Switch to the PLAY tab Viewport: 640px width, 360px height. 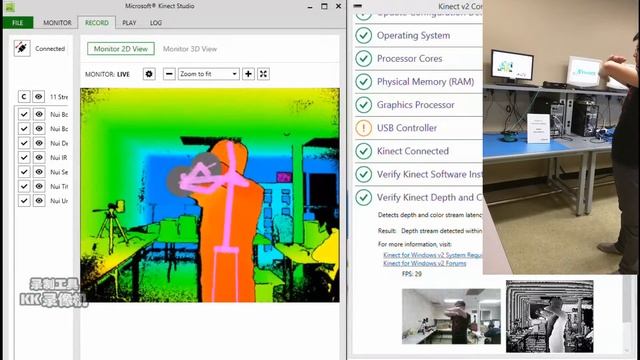tap(129, 22)
